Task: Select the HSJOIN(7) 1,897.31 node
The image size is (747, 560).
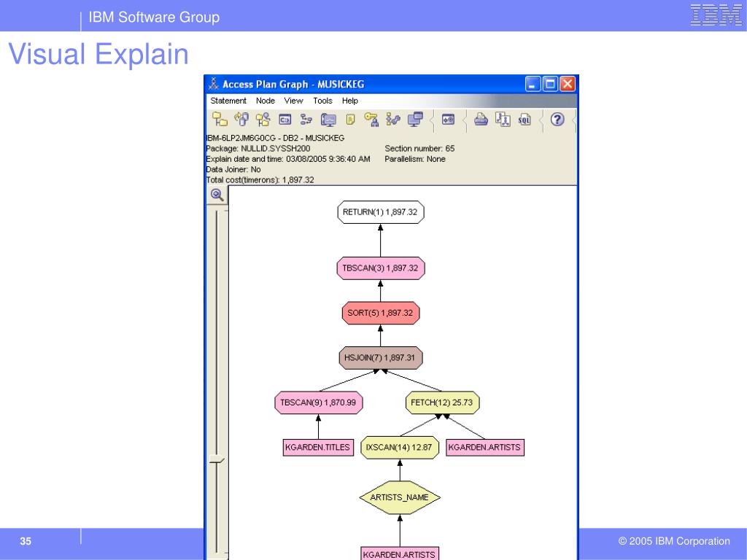Action: [381, 358]
